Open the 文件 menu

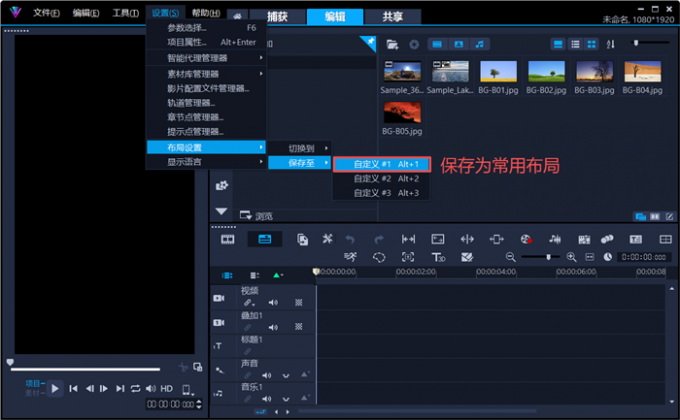click(x=46, y=13)
